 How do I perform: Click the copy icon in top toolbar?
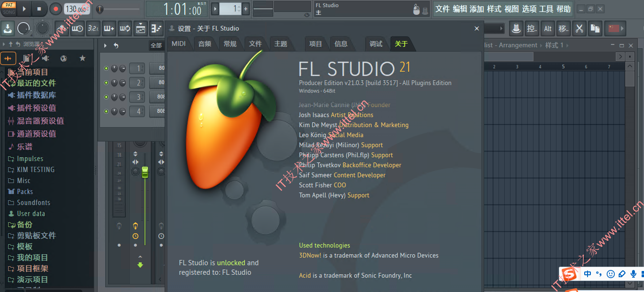595,29
